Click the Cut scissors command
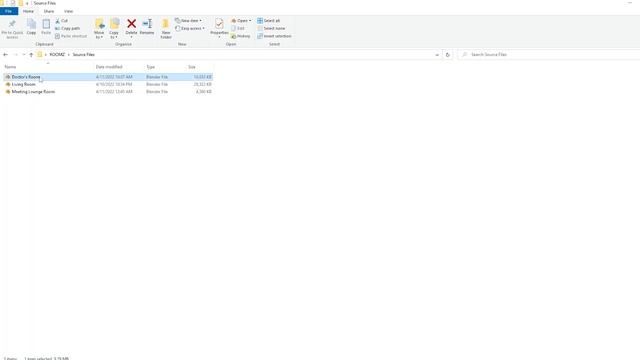This screenshot has width=640, height=360. pos(61,21)
